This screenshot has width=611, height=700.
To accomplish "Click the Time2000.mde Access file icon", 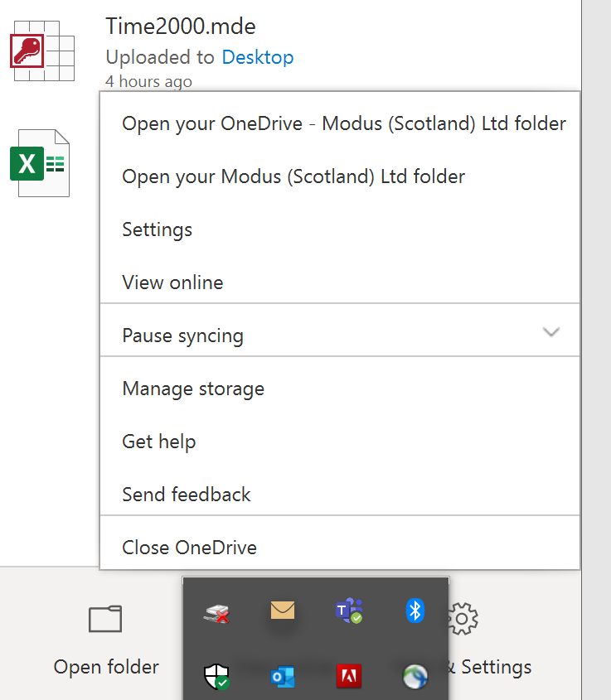I will (42, 51).
